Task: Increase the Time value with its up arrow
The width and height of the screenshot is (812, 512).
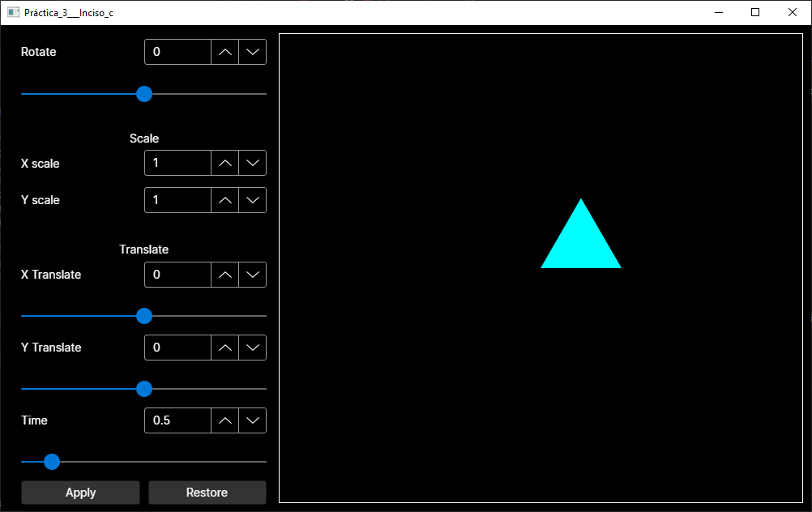Action: tap(224, 420)
